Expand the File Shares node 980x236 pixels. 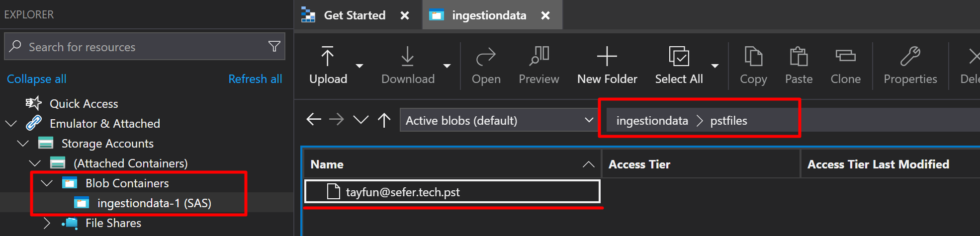click(47, 223)
